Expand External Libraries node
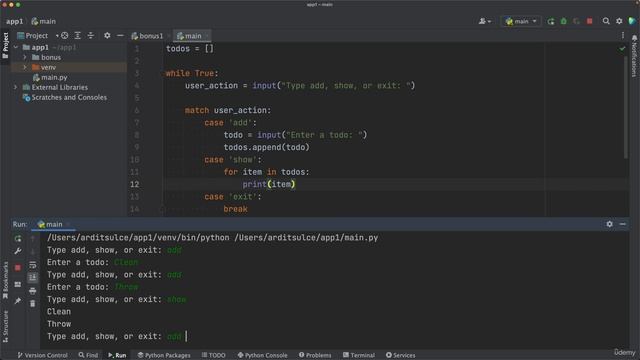Viewport: 640px width, 360px height. coord(16,87)
